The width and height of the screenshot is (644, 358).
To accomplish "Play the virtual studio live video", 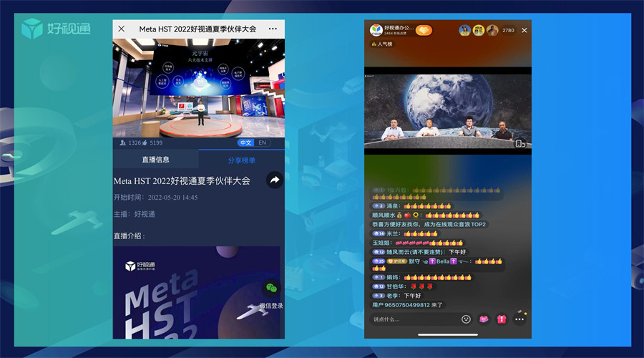I will click(x=199, y=88).
